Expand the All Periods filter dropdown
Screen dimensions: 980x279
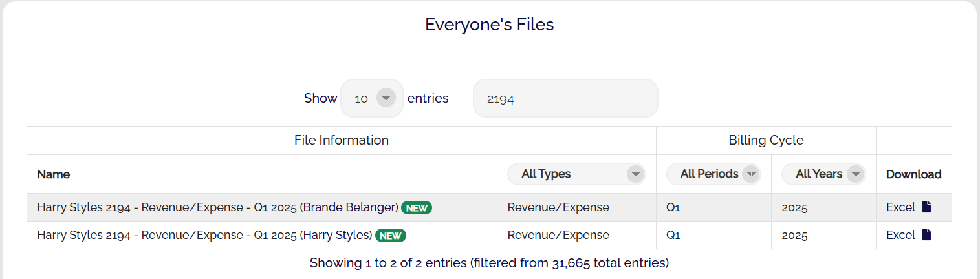tap(713, 174)
